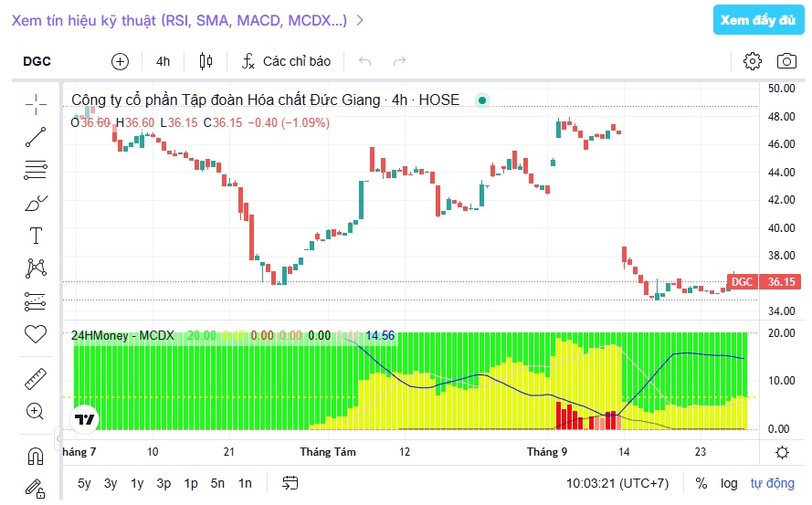Change candlestick chart style

(x=206, y=61)
